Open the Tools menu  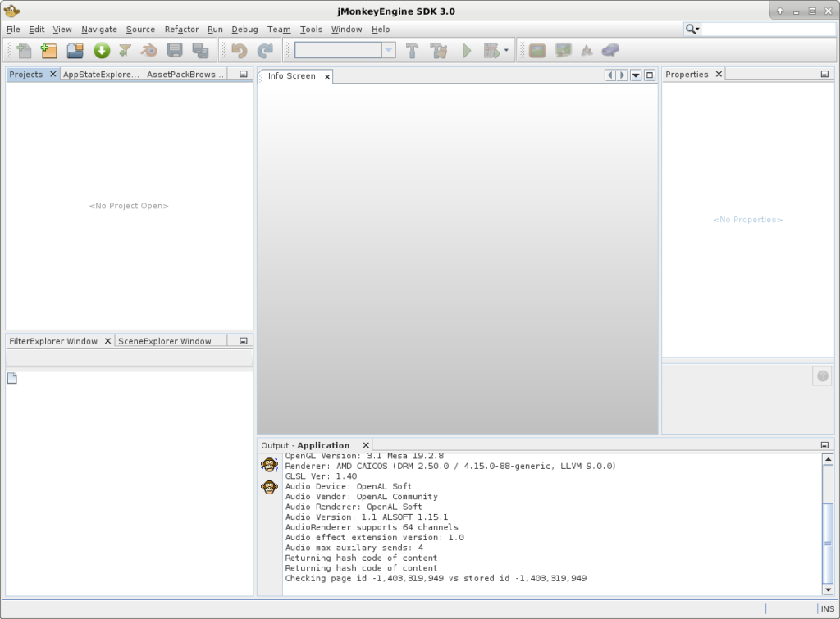tap(311, 30)
